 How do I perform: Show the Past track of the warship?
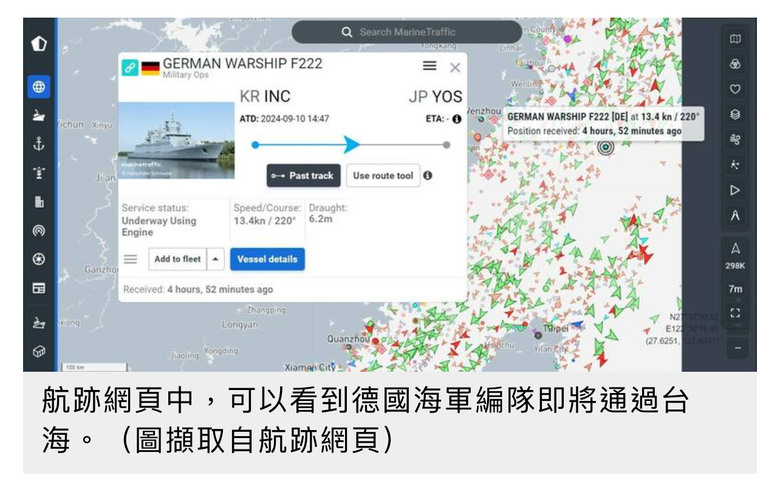(303, 176)
